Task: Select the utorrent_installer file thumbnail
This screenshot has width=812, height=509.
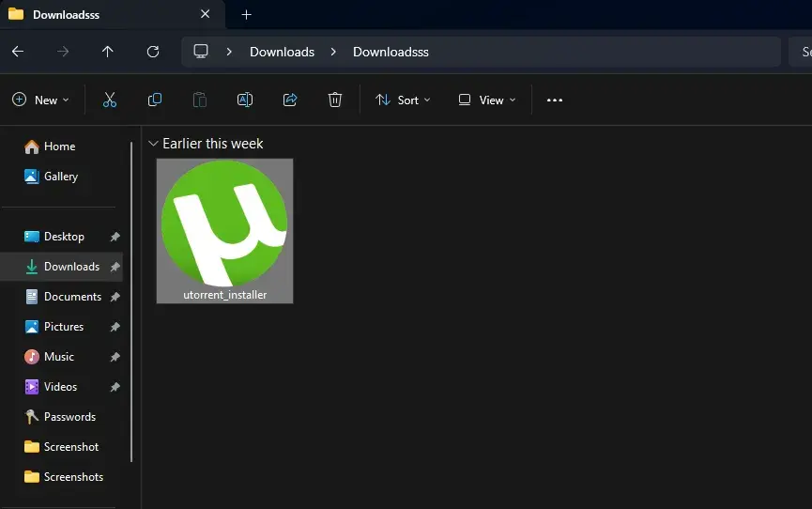Action: click(x=224, y=230)
